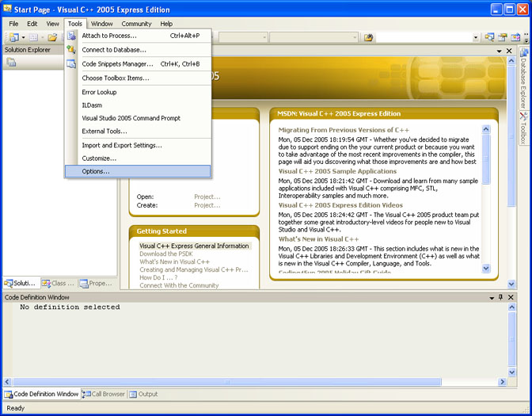Open the toolbar options overflow arrow
532x416 pixels.
click(526, 37)
